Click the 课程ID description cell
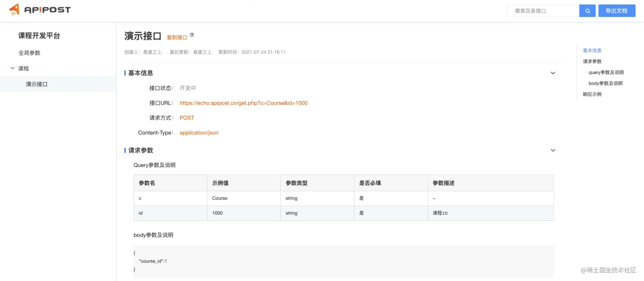The width and height of the screenshot is (644, 281). click(x=490, y=213)
